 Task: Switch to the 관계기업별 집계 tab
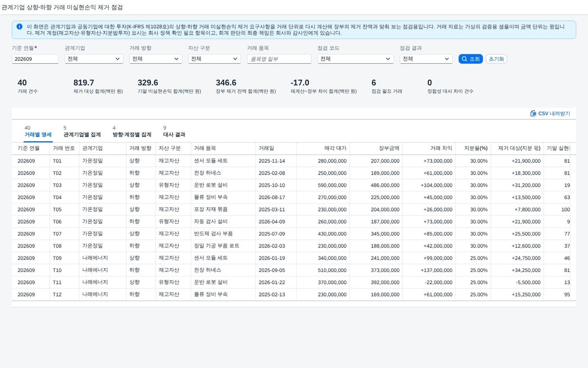tap(82, 131)
